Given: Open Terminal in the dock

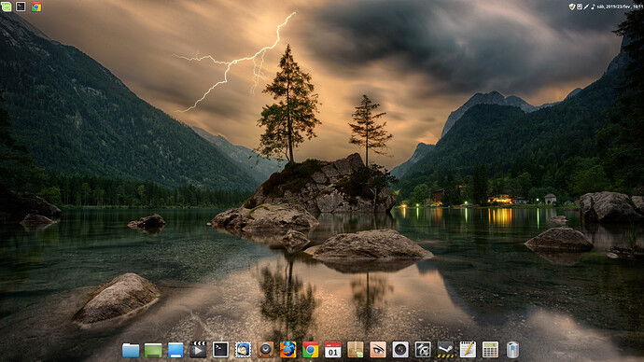Looking at the screenshot, I should tap(220, 350).
